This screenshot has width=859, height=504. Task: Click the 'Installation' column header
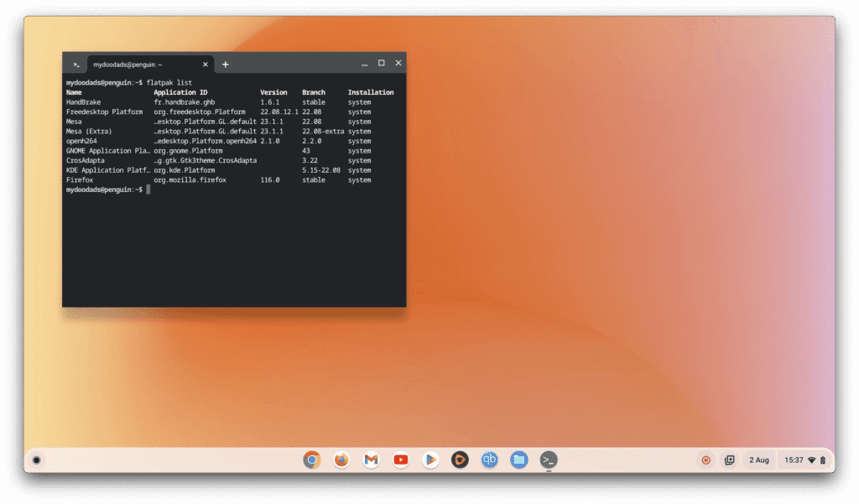370,92
